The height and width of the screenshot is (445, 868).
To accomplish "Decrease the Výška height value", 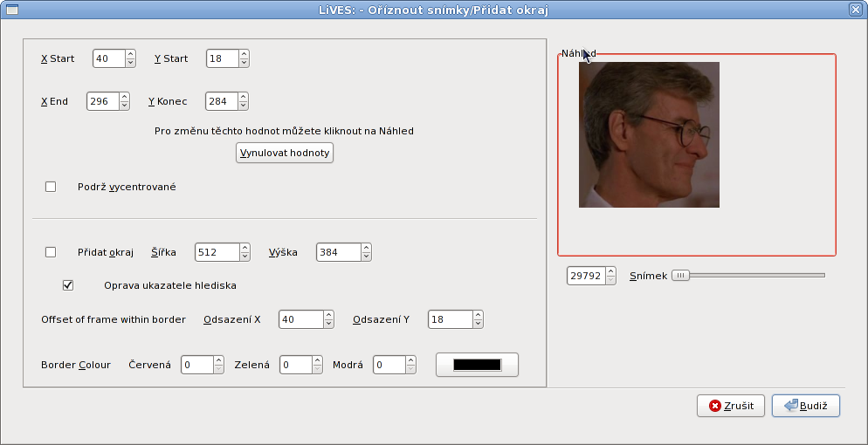I will click(366, 257).
